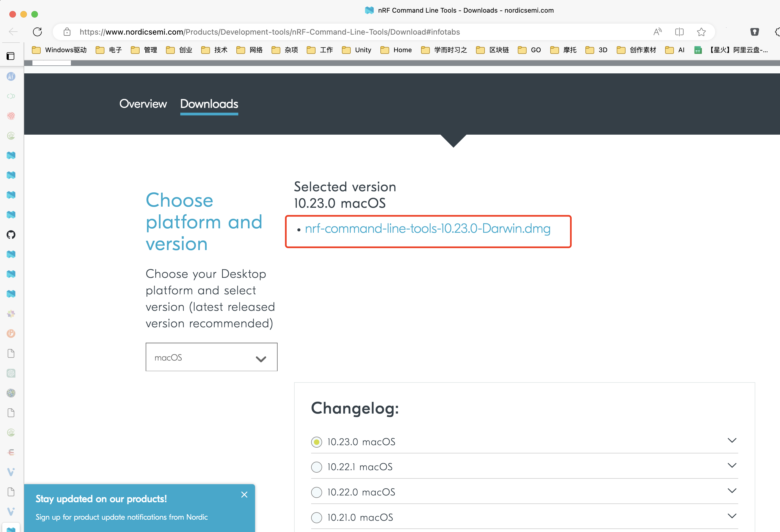The height and width of the screenshot is (532, 780).
Task: Open the 【星火】阿里云盘 bookmark
Action: [731, 50]
